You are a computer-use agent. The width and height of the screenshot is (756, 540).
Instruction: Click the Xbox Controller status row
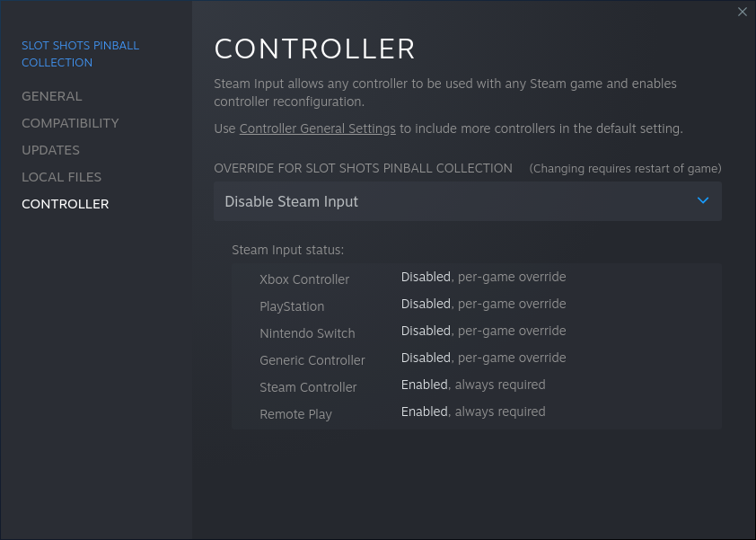tap(476, 278)
